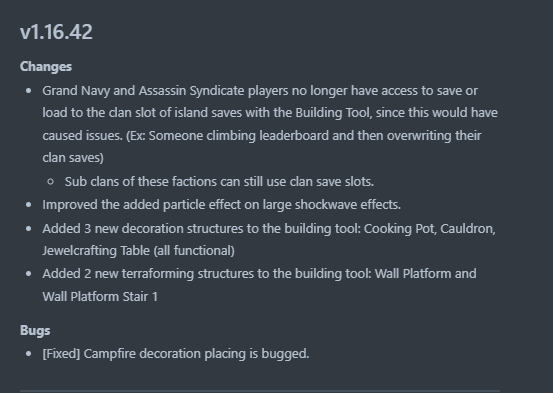The height and width of the screenshot is (393, 553).
Task: Click the Grand Navy and Assassin Syndicate line
Action: [x=260, y=91]
